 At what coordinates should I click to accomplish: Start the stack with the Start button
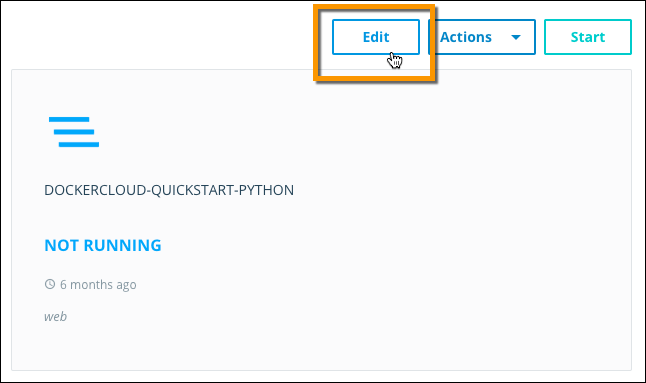tap(587, 37)
